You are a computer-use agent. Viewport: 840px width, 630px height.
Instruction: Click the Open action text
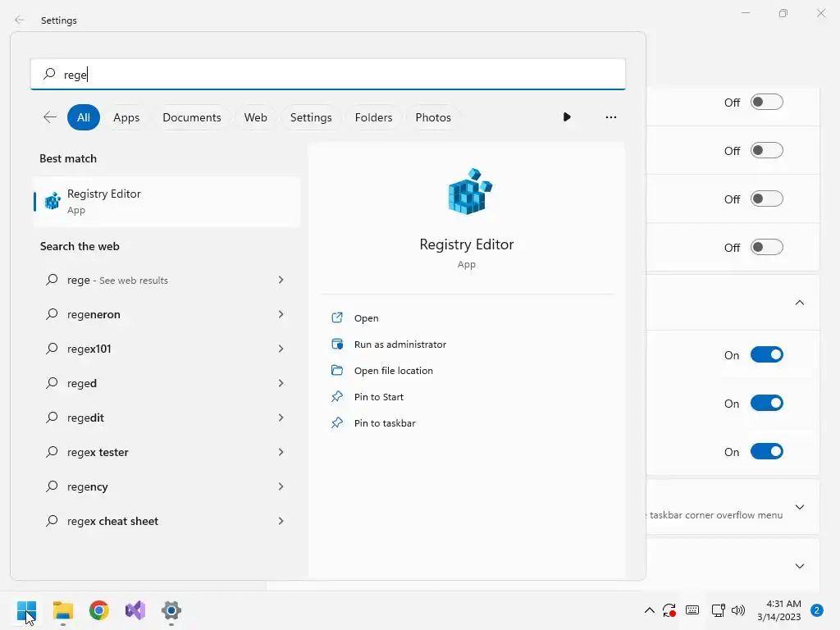point(367,318)
